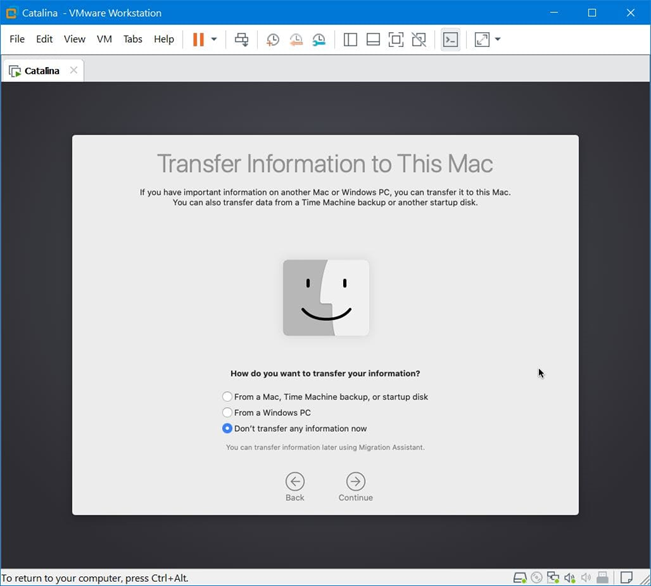Click the CD/DVD drive status icon
651x586 pixels.
tap(536, 578)
